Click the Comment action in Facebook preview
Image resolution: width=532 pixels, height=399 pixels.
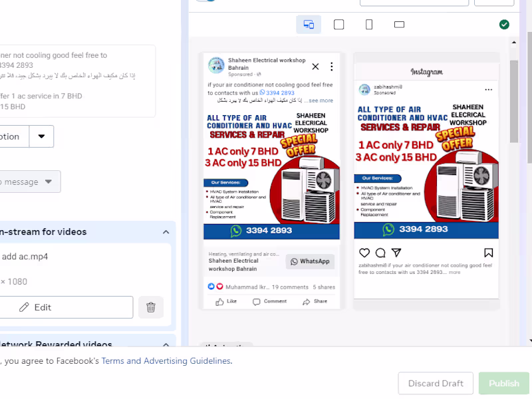pos(270,301)
